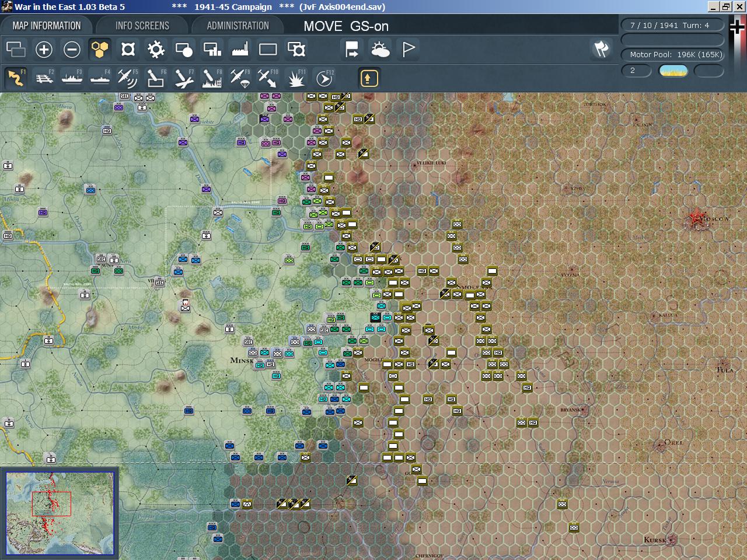747x560 pixels.
Task: Click the crossed white flags end-turn icon
Action: pyautogui.click(x=601, y=50)
